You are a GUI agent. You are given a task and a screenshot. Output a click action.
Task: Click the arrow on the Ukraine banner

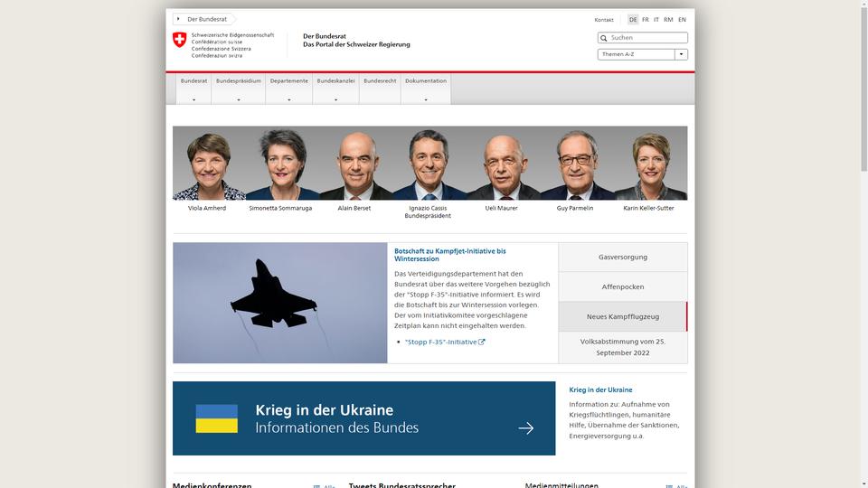pyautogui.click(x=526, y=427)
